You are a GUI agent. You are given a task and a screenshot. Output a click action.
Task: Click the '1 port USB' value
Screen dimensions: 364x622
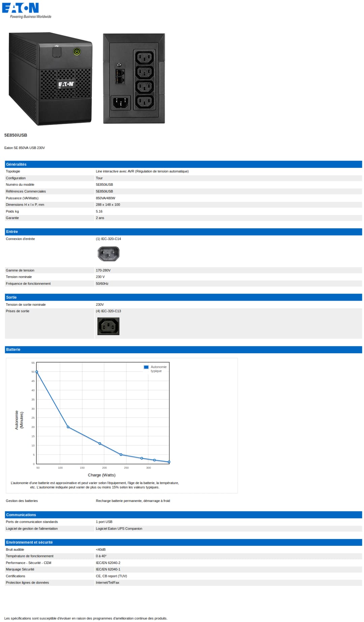(x=104, y=522)
